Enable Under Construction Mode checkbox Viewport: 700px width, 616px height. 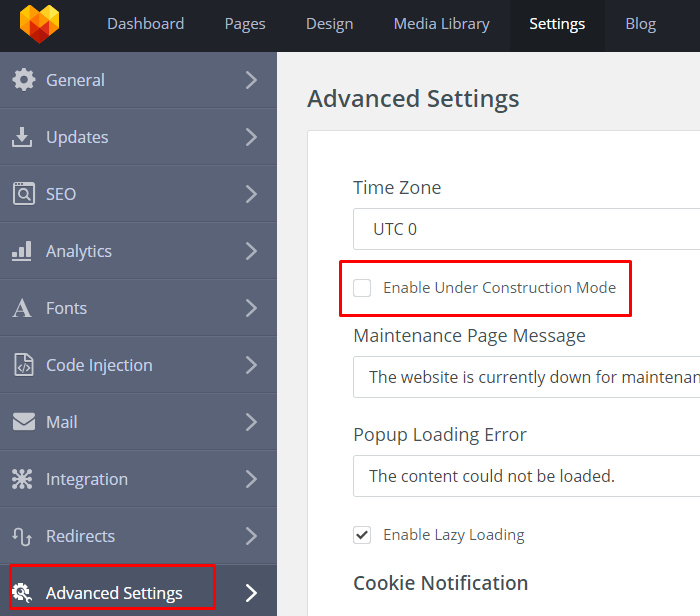(362, 288)
